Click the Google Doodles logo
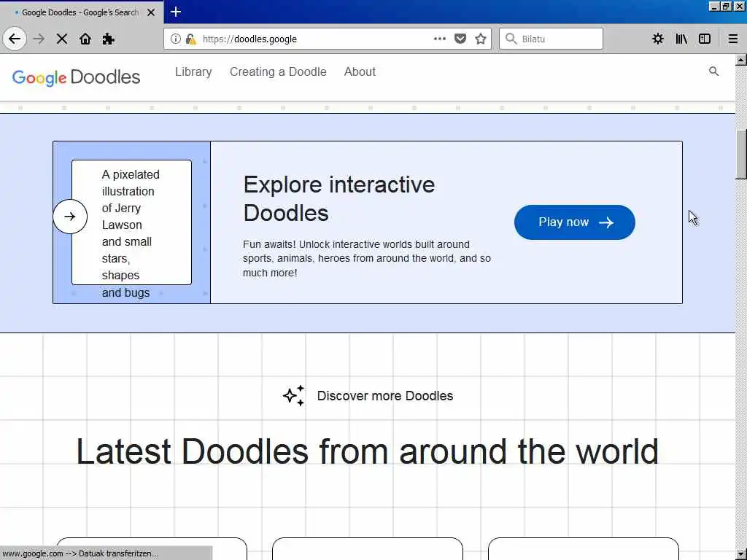 point(76,77)
